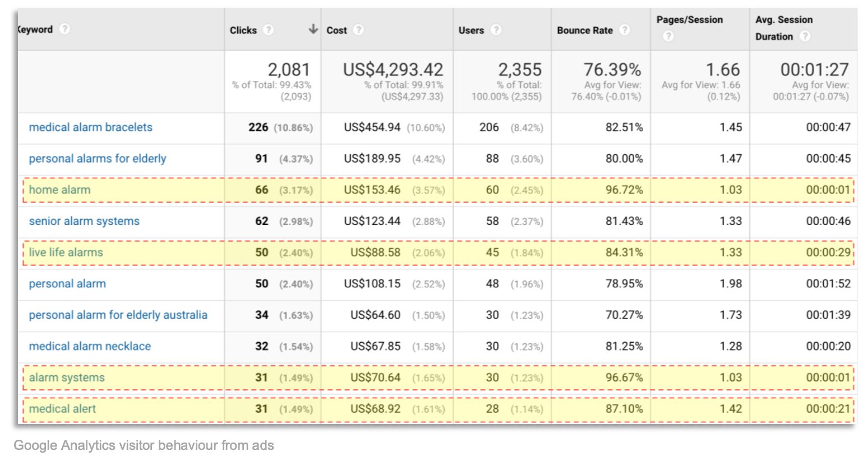Sort table by Bounce Rate header
The height and width of the screenshot is (460, 868).
584,30
